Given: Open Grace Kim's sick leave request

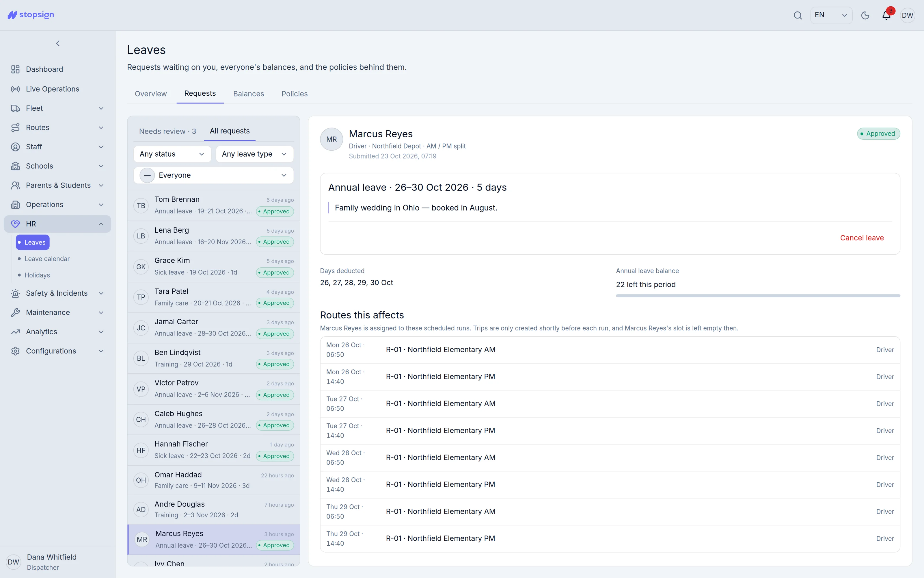Looking at the screenshot, I should [x=213, y=266].
